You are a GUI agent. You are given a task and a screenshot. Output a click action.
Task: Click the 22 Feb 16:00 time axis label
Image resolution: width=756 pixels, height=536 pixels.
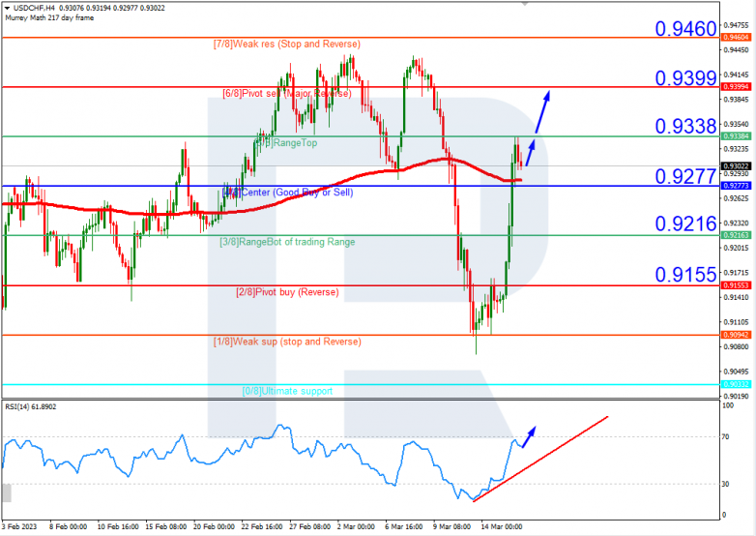[262, 526]
